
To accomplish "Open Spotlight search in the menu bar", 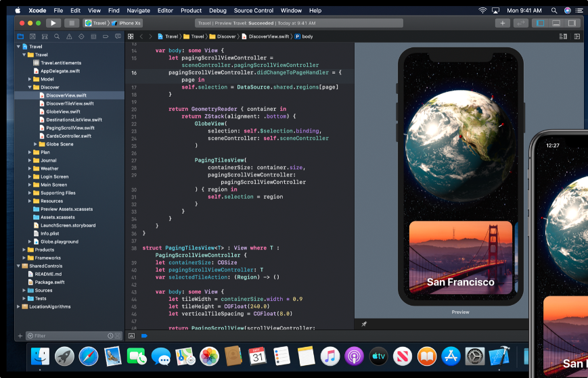I will (554, 11).
